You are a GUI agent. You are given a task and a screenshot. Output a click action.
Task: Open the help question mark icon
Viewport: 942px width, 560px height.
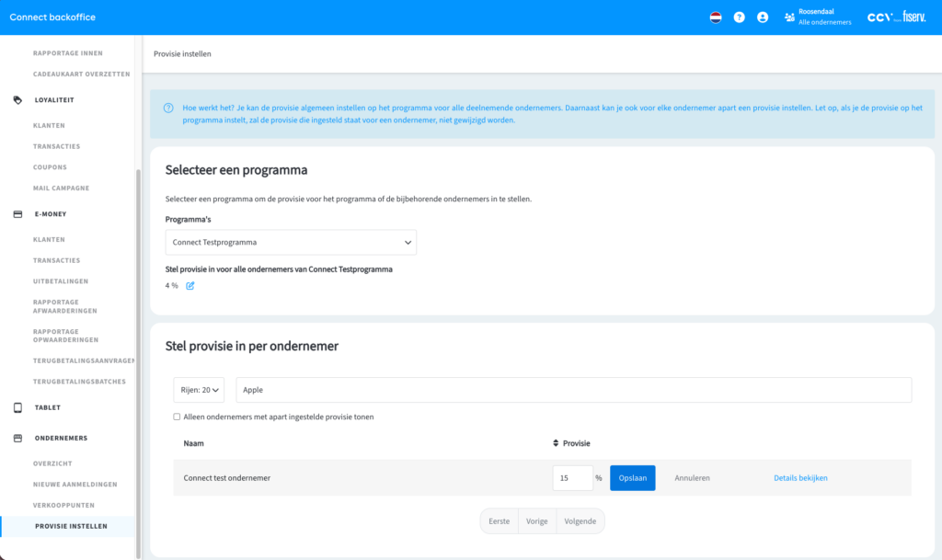(x=739, y=17)
